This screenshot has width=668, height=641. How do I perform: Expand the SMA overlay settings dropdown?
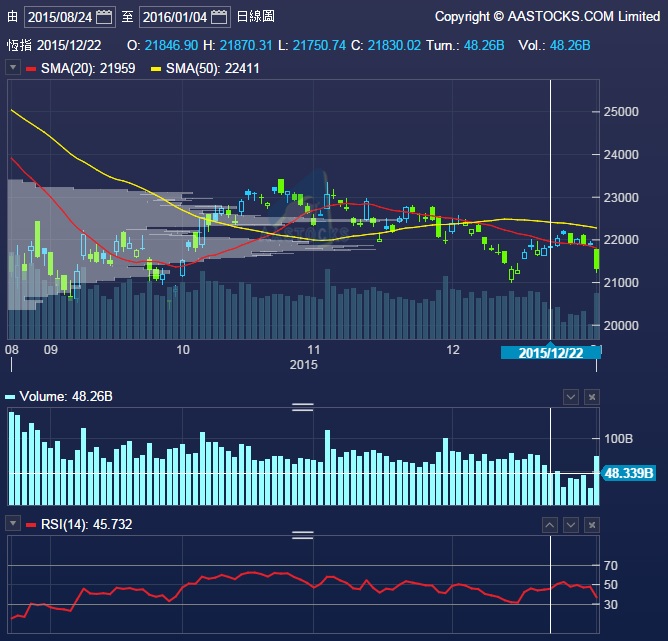tap(13, 67)
